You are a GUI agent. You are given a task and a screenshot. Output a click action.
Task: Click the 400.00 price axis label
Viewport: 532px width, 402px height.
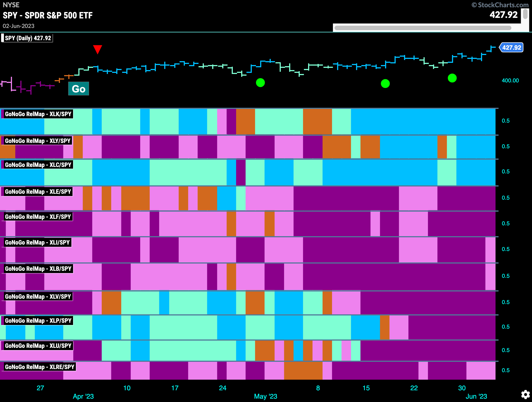coord(510,80)
